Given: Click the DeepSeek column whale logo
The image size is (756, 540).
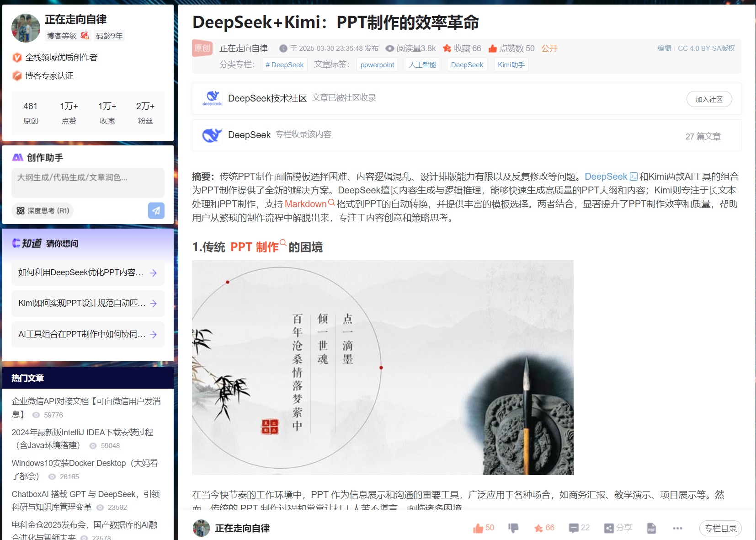Looking at the screenshot, I should coord(212,135).
